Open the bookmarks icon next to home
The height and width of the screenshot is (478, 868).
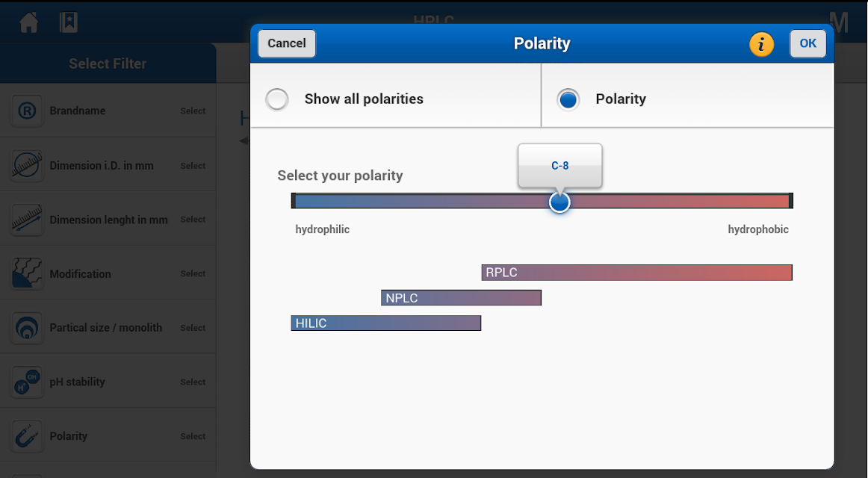[x=69, y=22]
